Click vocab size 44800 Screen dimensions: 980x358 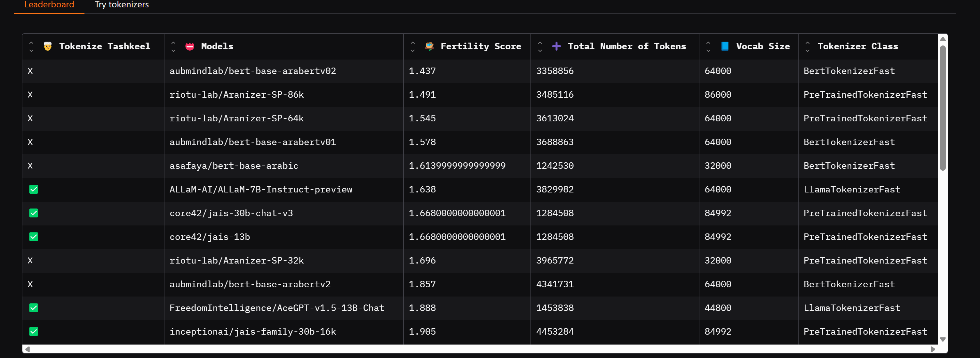coord(718,308)
